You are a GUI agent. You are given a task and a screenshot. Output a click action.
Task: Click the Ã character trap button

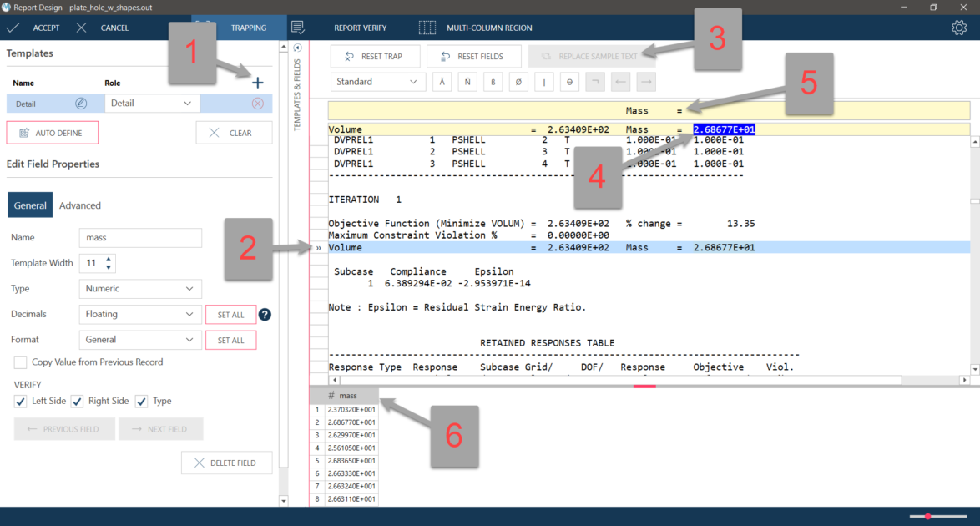coord(441,82)
